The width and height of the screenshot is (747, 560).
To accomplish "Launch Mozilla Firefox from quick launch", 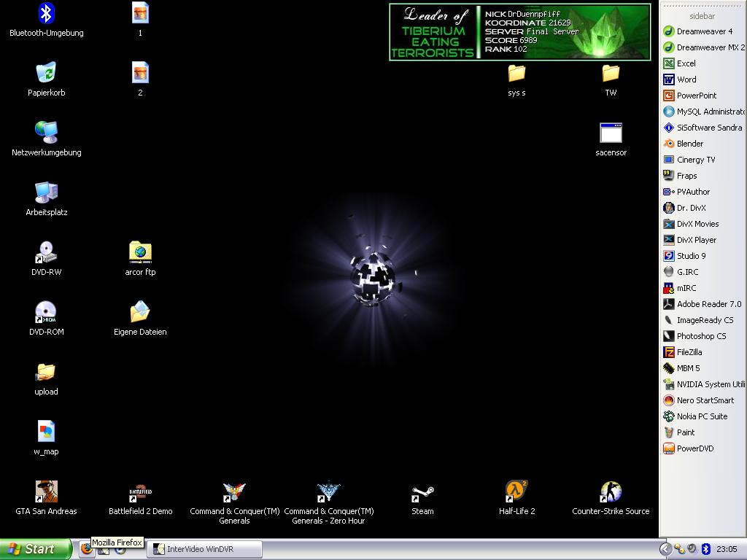I will coord(86,548).
